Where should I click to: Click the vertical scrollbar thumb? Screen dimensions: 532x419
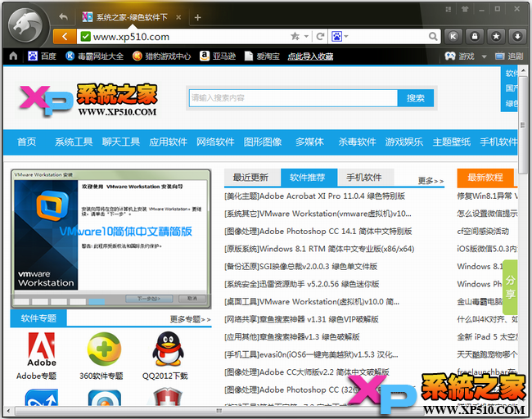[523, 125]
